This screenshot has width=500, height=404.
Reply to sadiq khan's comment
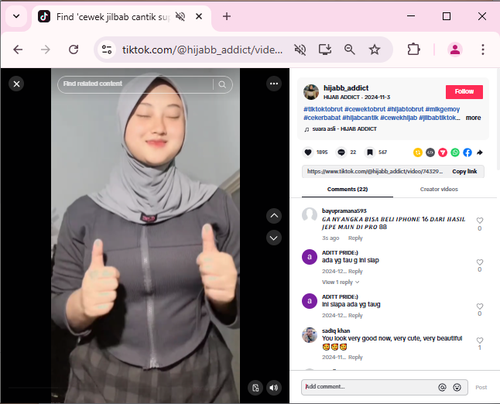355,357
